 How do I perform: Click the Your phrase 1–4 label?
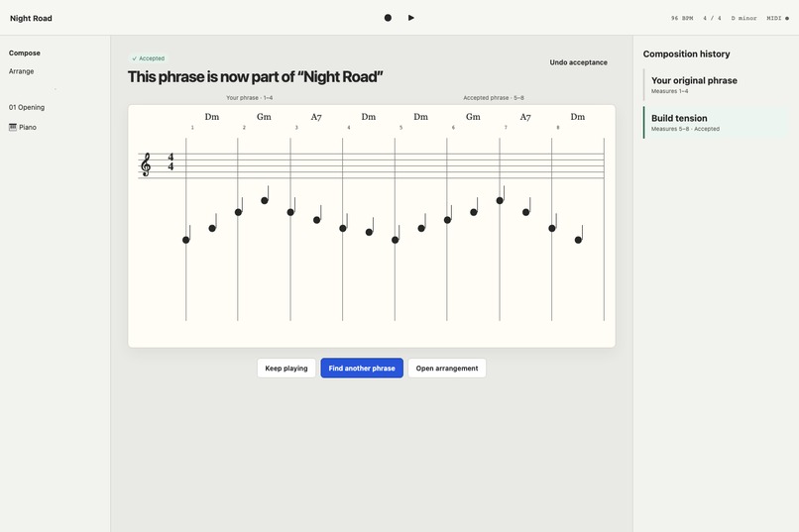pos(250,98)
